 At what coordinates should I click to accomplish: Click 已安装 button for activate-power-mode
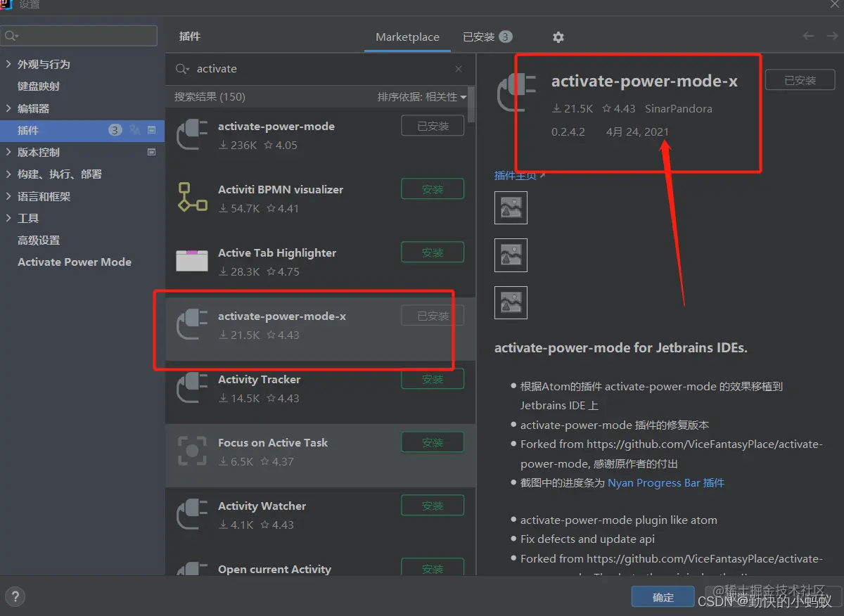(433, 126)
